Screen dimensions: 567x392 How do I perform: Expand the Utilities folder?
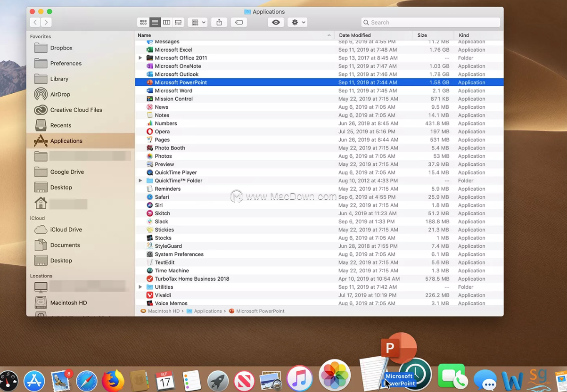[x=140, y=287]
